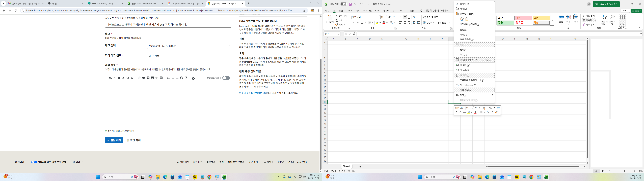Undo the last edit in the question editor
The width and height of the screenshot is (644, 181).
tap(182, 78)
